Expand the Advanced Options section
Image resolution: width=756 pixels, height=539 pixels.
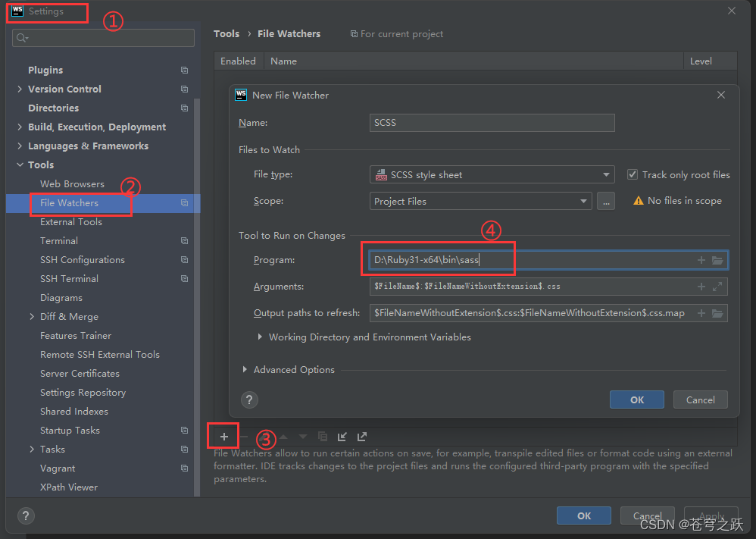(x=244, y=369)
